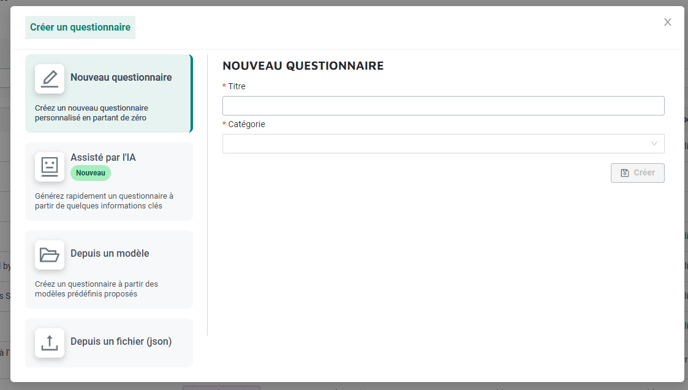Click the open folder icon for Depuis un modèle
688x390 pixels.
pos(50,255)
